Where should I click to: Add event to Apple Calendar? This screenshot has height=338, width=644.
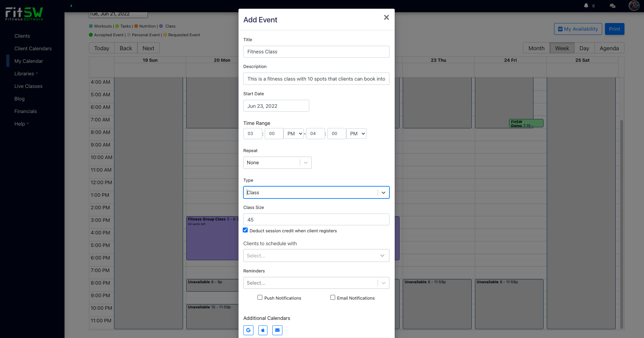pos(263,330)
